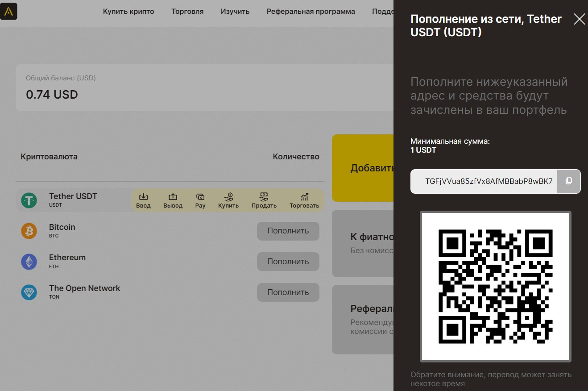
Task: Open the Pay action for Tether USDT
Action: (x=200, y=200)
